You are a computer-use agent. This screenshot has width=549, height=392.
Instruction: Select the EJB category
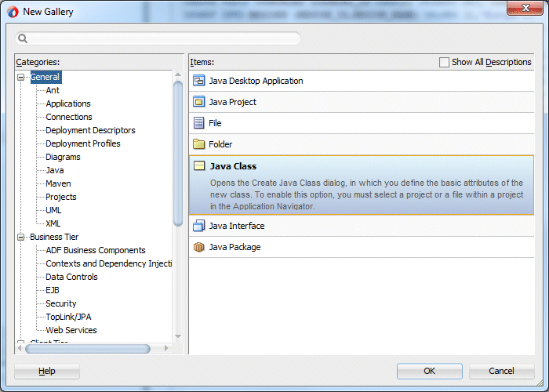click(x=53, y=290)
